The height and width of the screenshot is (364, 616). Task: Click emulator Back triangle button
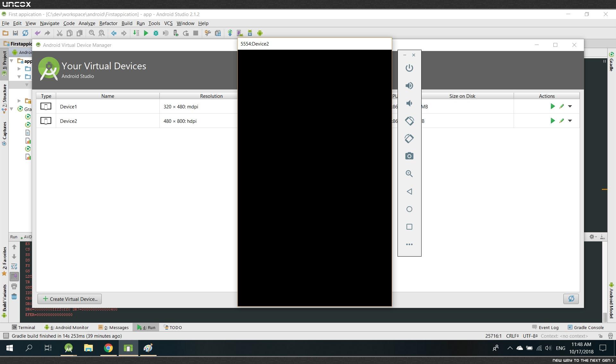(x=409, y=191)
